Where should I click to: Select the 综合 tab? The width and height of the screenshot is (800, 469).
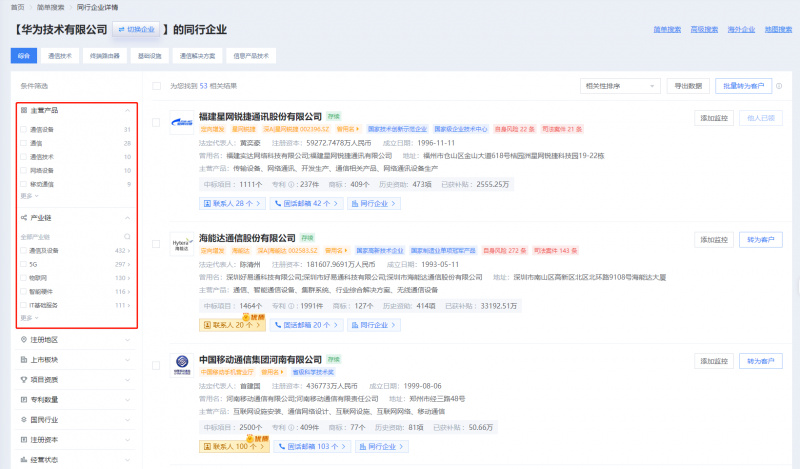[x=24, y=56]
